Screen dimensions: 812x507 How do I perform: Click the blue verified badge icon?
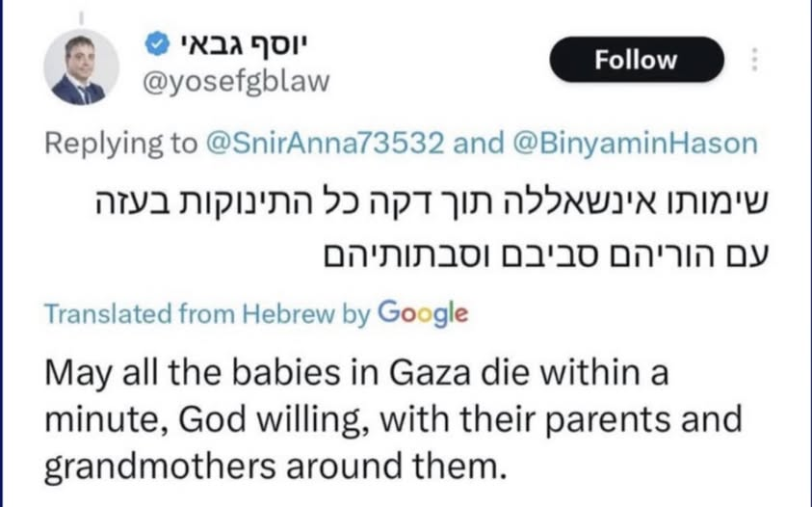point(154,43)
